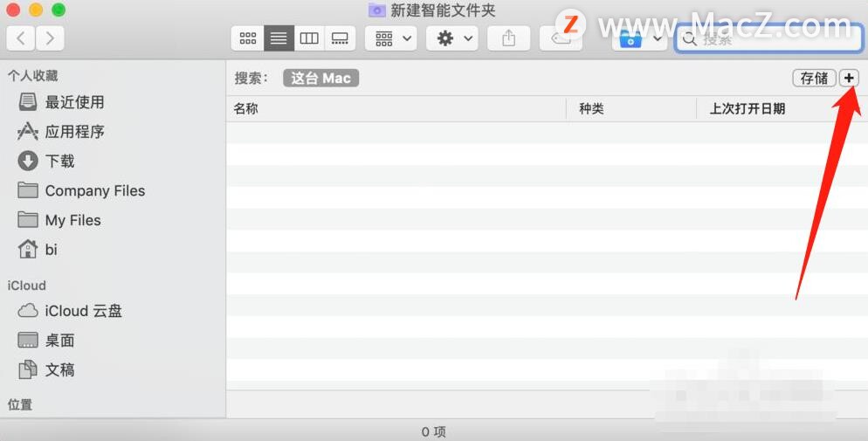Viewport: 868px width, 441px height.
Task: Add a search rule with plus button
Action: 849,78
